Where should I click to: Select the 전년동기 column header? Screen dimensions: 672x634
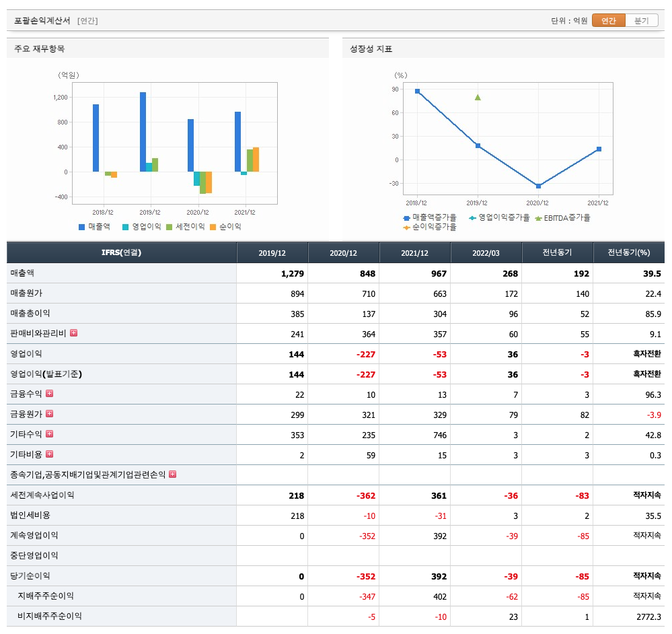[x=557, y=253]
